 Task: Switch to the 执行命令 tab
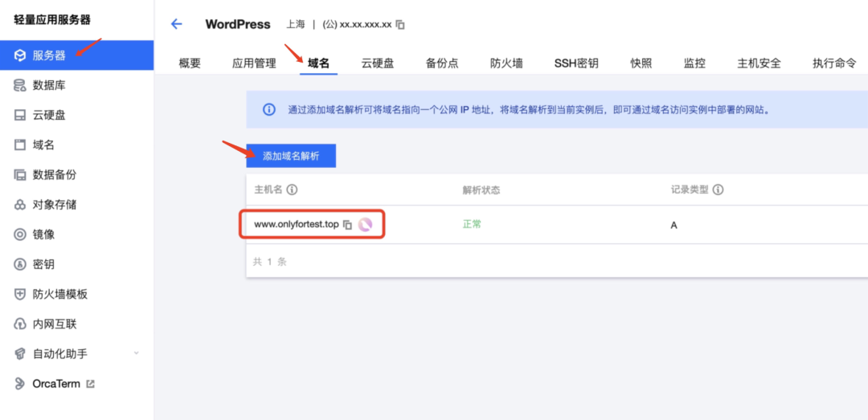tap(834, 63)
